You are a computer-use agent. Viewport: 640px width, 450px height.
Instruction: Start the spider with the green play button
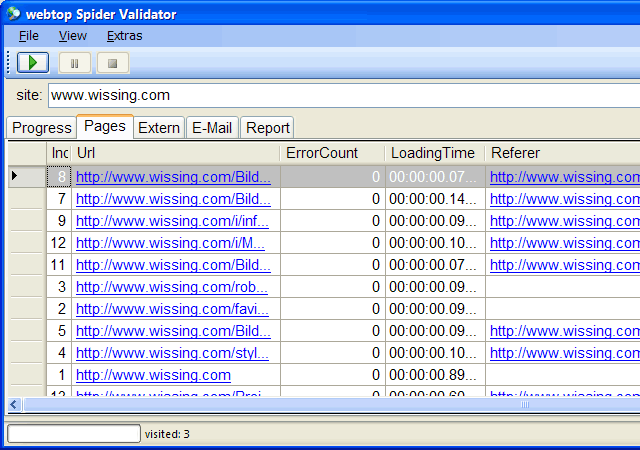coord(33,63)
